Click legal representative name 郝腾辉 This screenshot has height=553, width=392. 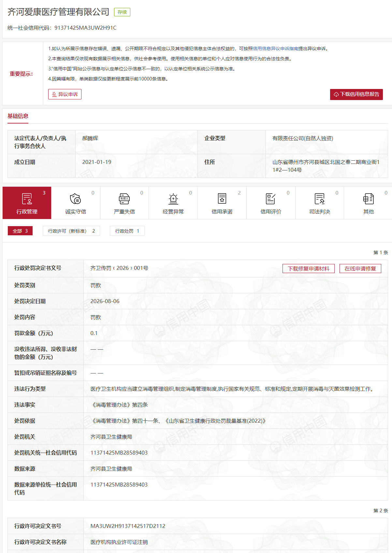click(x=90, y=138)
